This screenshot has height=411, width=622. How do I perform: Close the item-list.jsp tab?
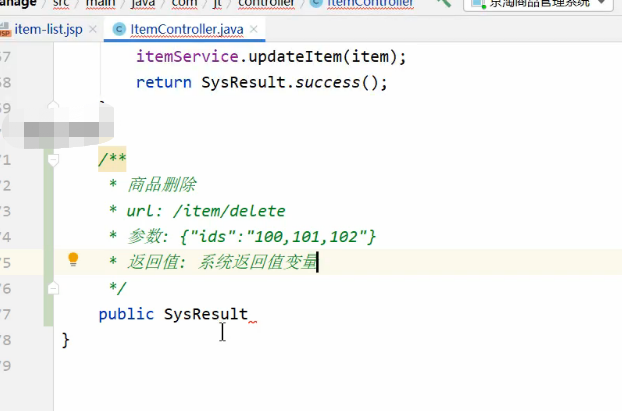coord(93,29)
